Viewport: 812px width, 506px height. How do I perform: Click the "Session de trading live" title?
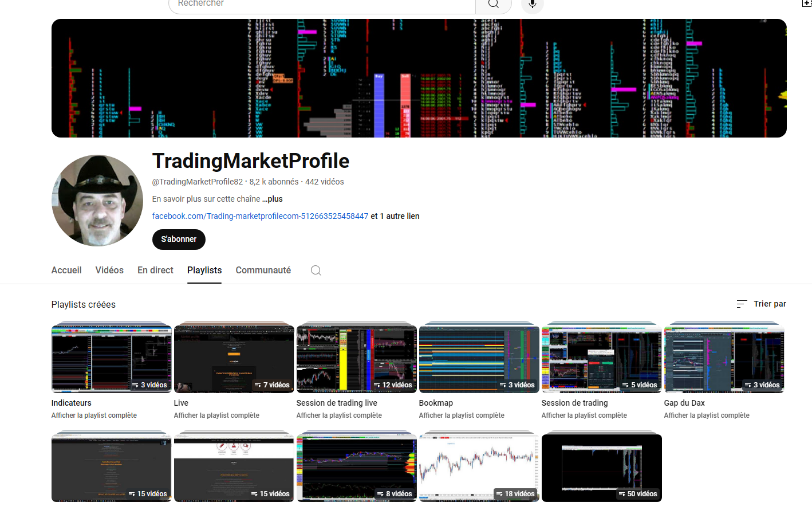[x=337, y=403]
